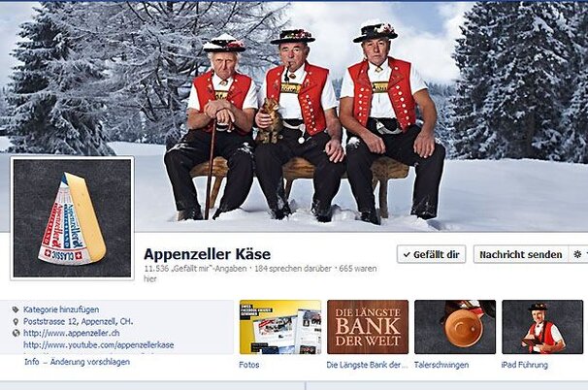This screenshot has width=588, height=390.
Task: Send a message via Nachricht senden
Action: point(521,254)
